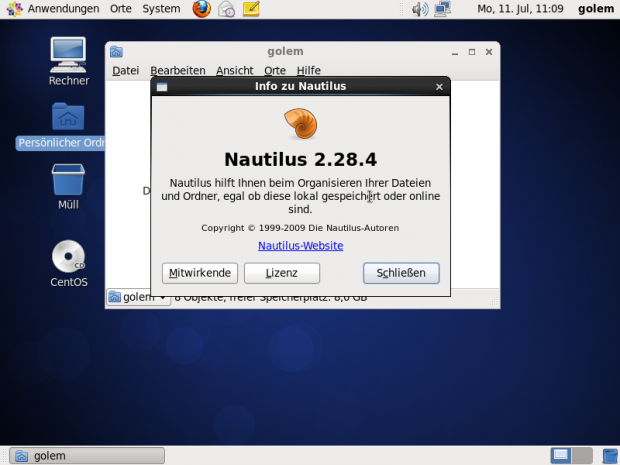This screenshot has width=620, height=465.
Task: Select the Persönlicher Ordner home folder icon
Action: pos(68,116)
